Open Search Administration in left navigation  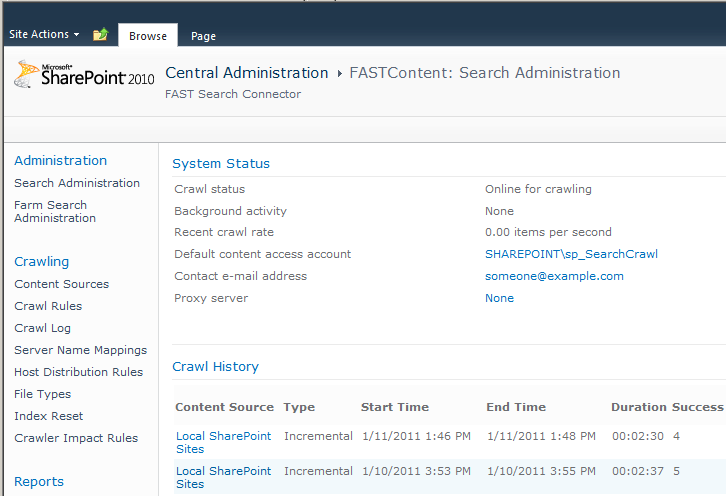[77, 183]
